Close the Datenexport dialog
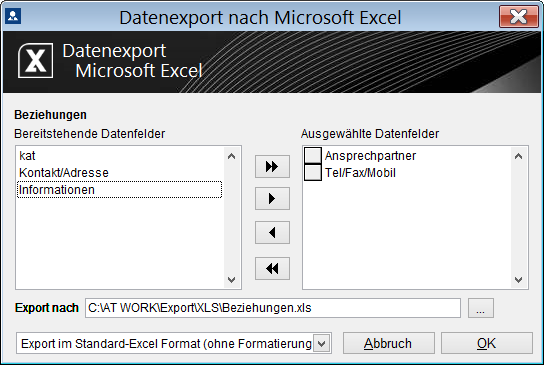The image size is (544, 365). click(x=519, y=16)
